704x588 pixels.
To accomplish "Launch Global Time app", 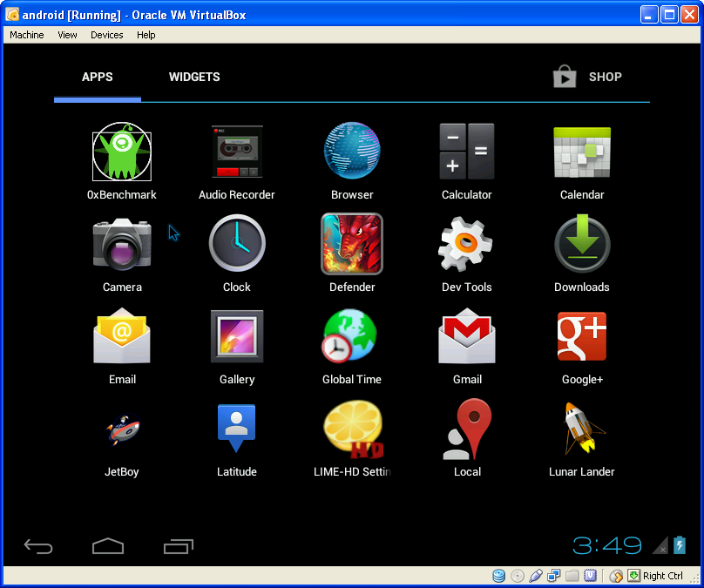I will (x=349, y=335).
